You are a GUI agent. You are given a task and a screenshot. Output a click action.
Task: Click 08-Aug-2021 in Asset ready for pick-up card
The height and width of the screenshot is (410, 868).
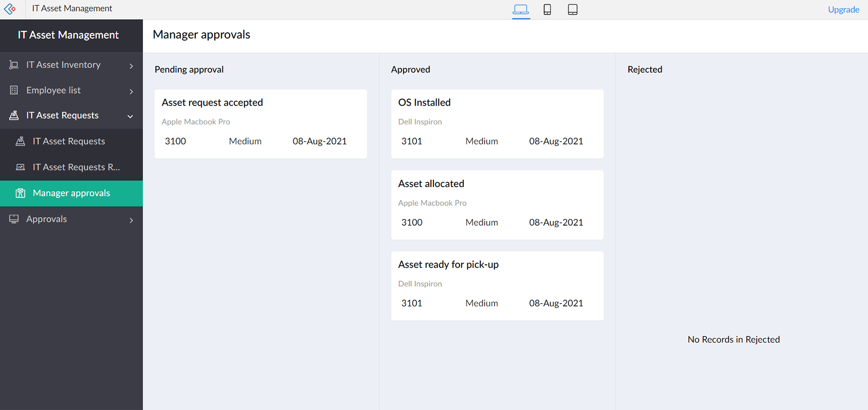click(x=556, y=303)
